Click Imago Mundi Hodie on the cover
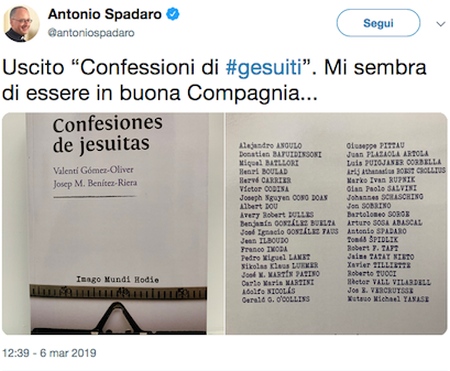Image resolution: width=450 pixels, height=371 pixels. click(117, 279)
